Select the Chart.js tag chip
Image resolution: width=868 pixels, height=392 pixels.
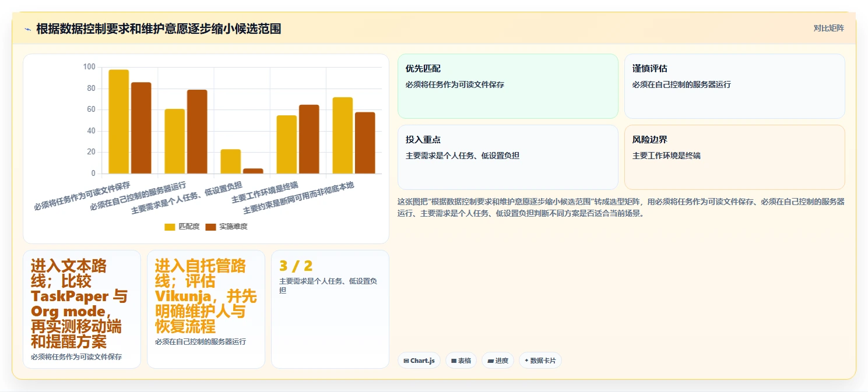pyautogui.click(x=419, y=361)
